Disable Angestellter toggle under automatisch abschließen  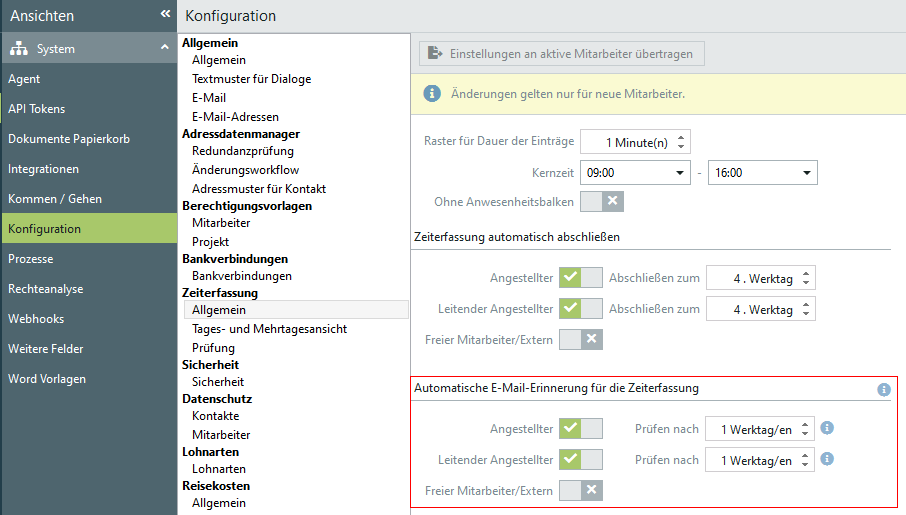581,277
